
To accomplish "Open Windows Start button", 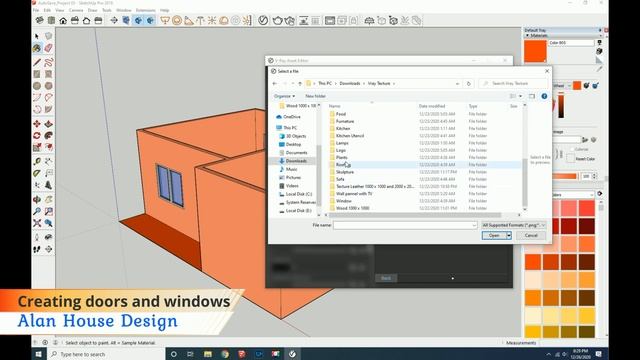I will click(x=39, y=354).
